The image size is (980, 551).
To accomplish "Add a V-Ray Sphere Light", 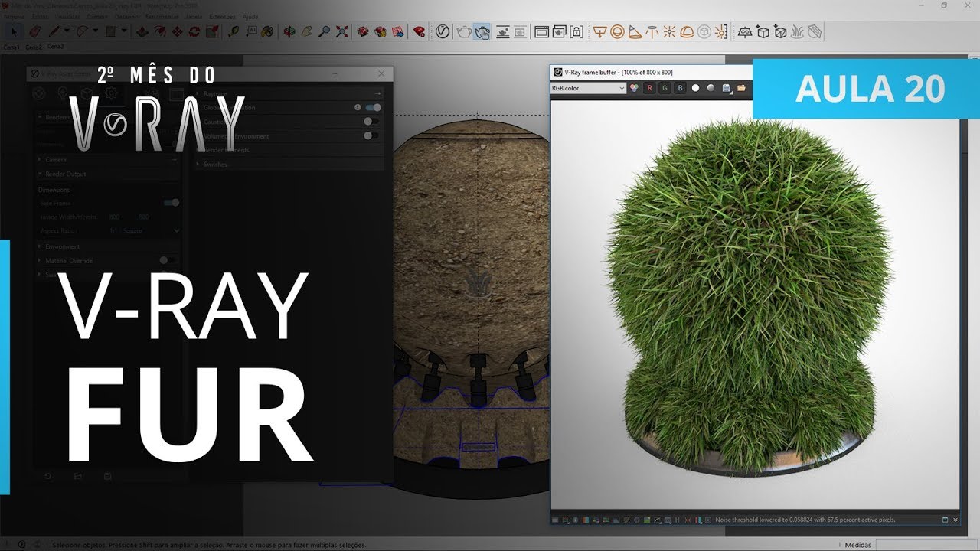I will 618,32.
